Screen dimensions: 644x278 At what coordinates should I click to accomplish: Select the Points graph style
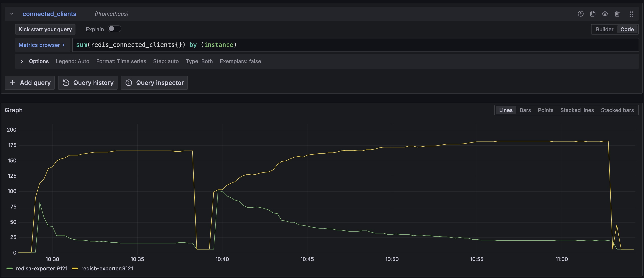tap(545, 110)
